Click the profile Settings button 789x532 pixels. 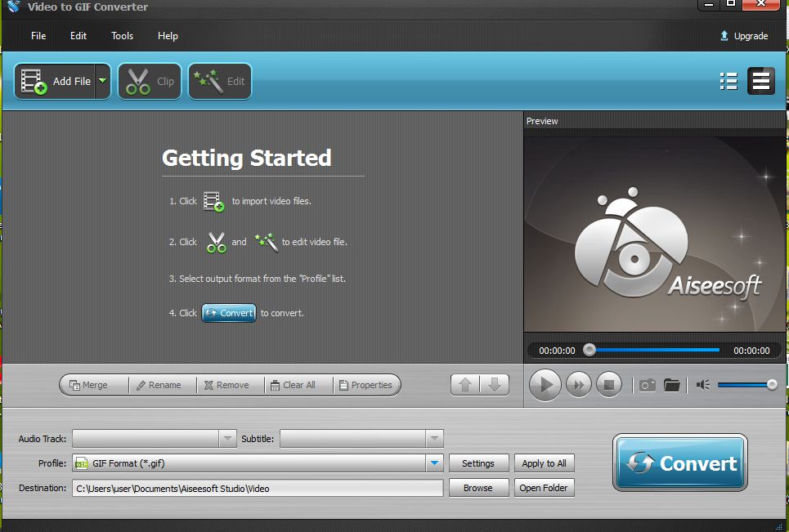click(478, 463)
